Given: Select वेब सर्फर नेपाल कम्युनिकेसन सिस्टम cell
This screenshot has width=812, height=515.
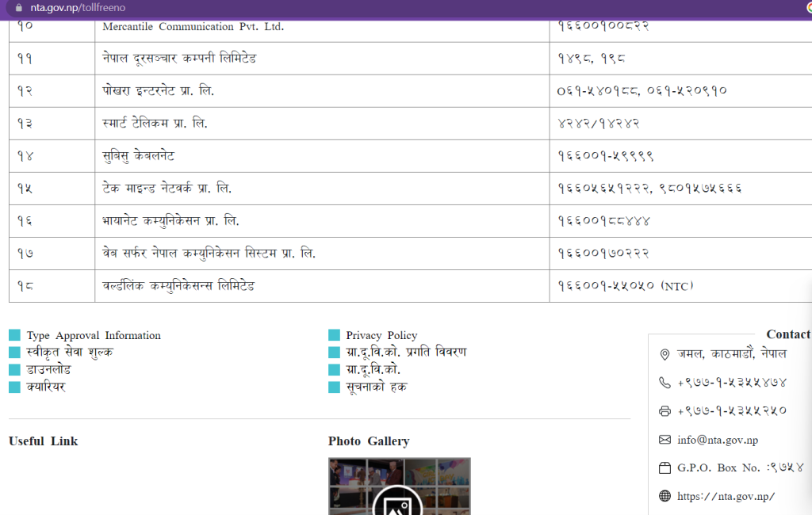Looking at the screenshot, I should 322,253.
